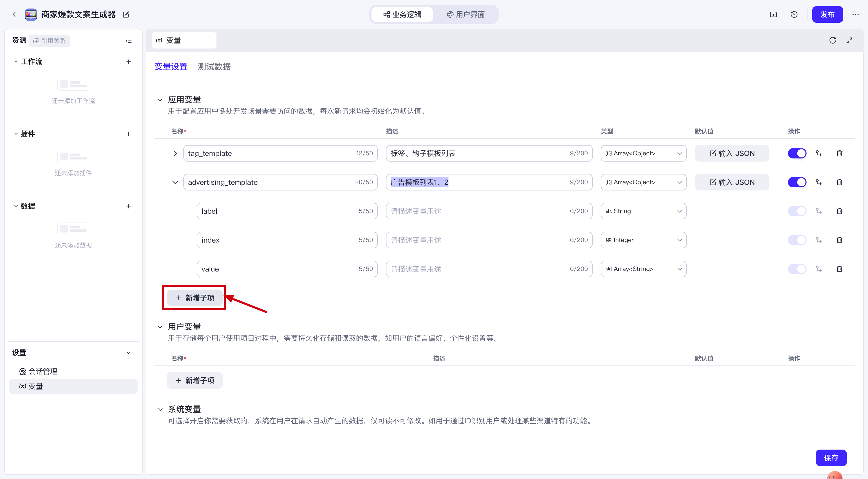Switch to the 用户界面 tab
868x479 pixels.
(466, 14)
